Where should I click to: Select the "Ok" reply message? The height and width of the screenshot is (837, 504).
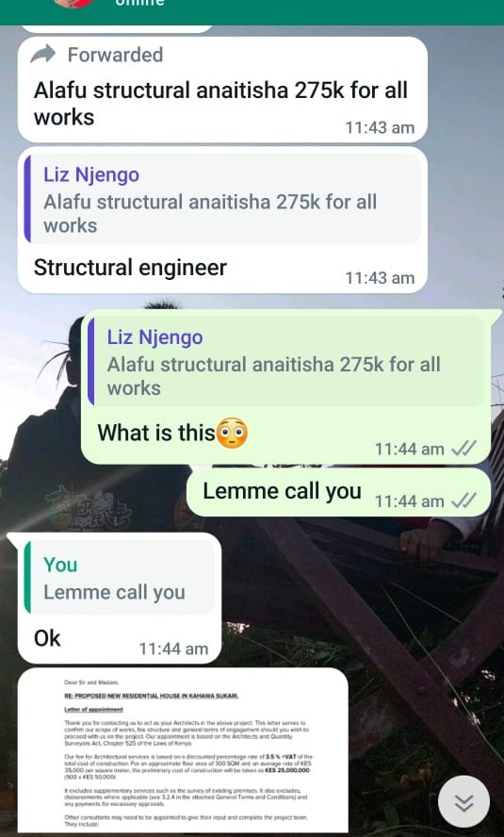pos(47,638)
